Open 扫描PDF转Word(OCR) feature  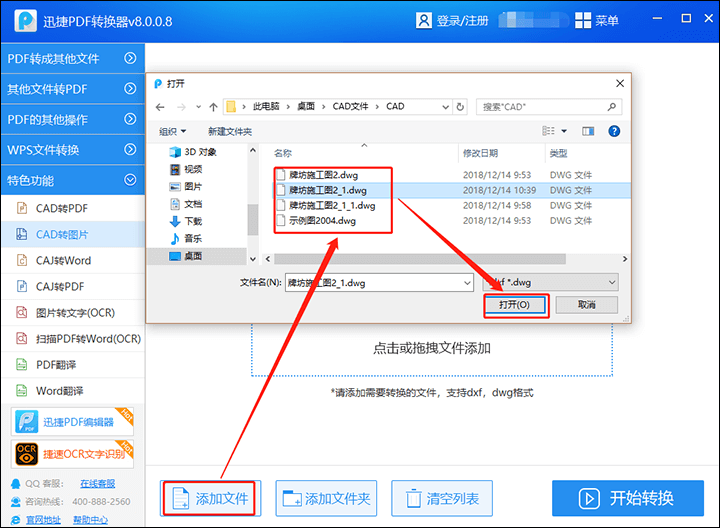pos(73,339)
